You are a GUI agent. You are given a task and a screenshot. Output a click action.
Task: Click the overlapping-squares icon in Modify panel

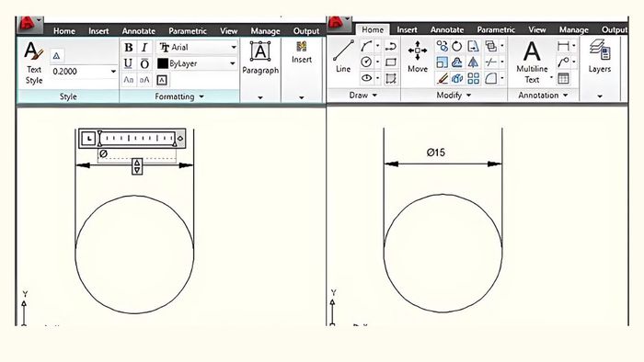pyautogui.click(x=490, y=46)
